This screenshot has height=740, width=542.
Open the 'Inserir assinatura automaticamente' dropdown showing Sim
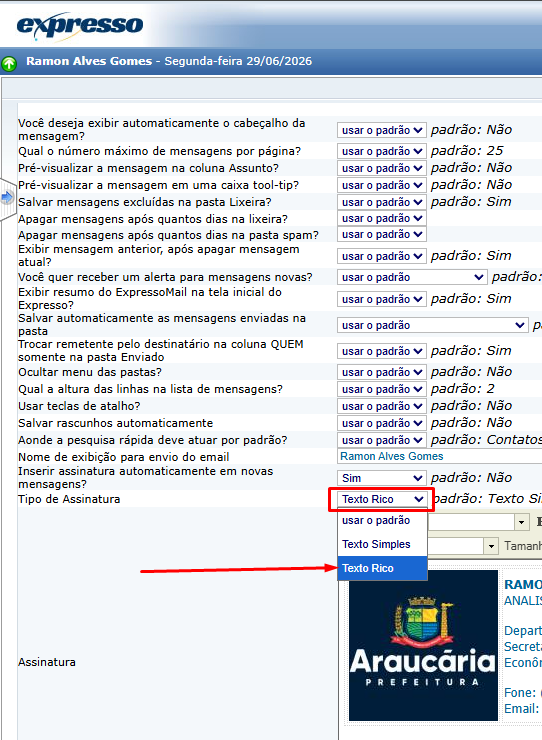(x=382, y=478)
